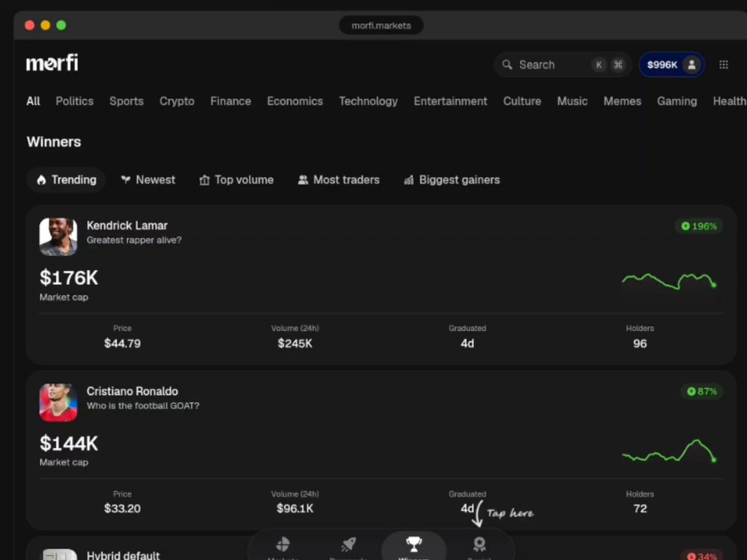Select the Trending filter
Image resolution: width=747 pixels, height=560 pixels.
coord(66,180)
